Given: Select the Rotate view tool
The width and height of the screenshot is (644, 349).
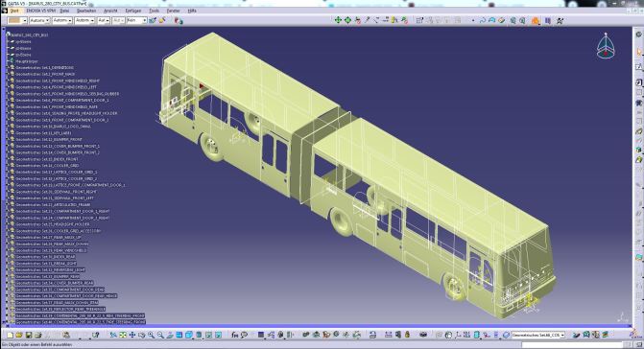Looking at the screenshot, I should pyautogui.click(x=142, y=335).
